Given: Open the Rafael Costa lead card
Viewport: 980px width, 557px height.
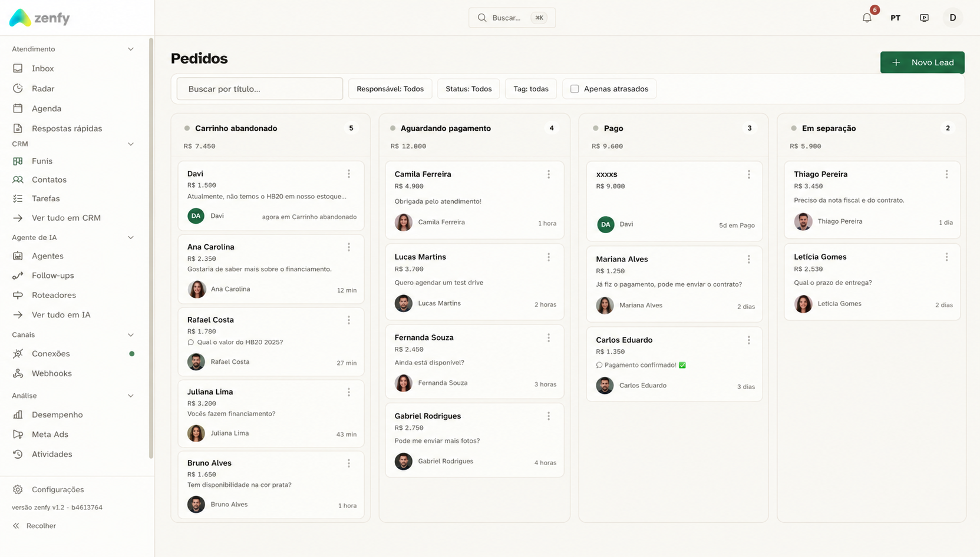Looking at the screenshot, I should click(x=271, y=342).
